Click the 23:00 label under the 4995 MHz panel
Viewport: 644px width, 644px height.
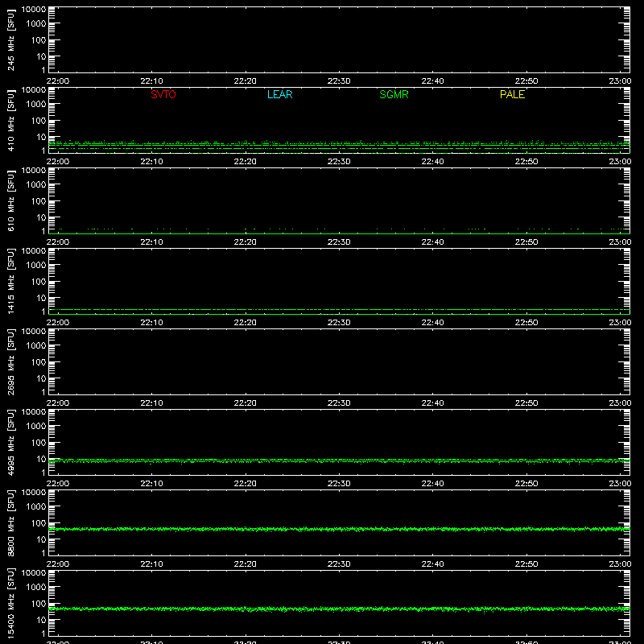click(620, 484)
